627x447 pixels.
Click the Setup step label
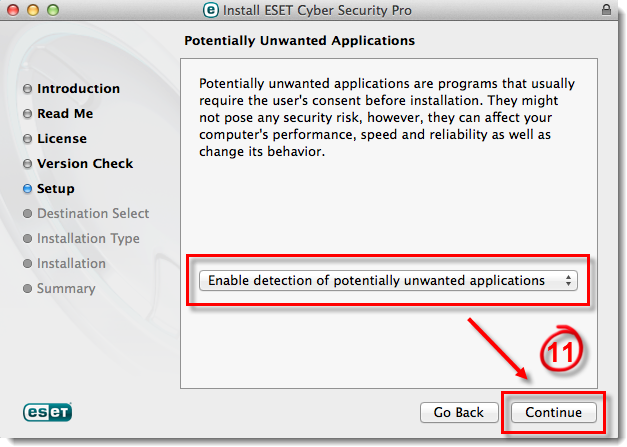56,189
